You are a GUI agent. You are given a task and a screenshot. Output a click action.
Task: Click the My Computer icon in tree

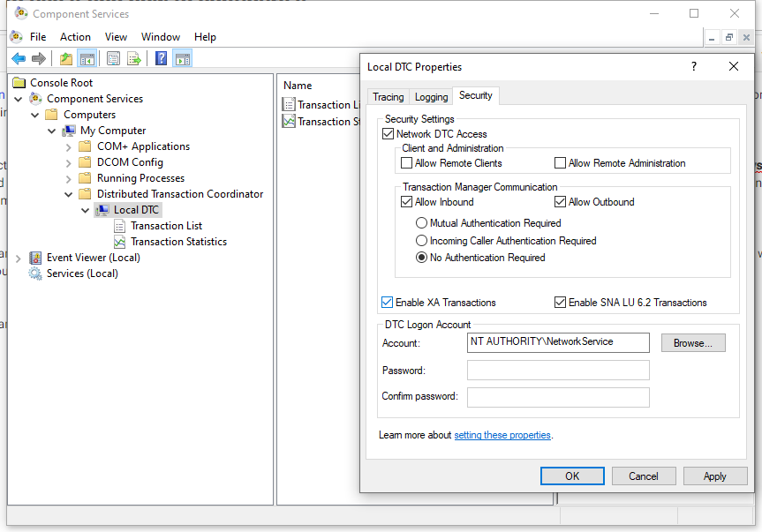(x=69, y=131)
